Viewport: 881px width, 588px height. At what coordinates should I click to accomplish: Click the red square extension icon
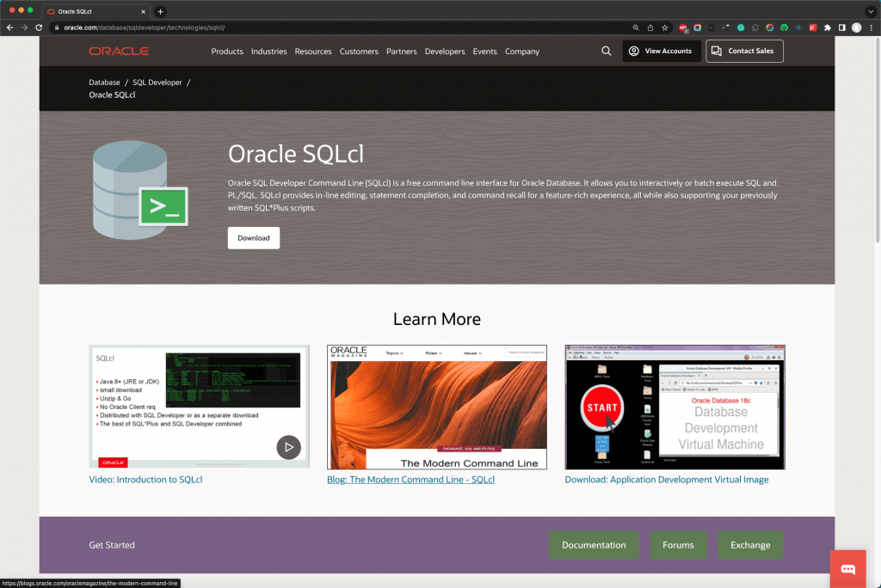coord(813,28)
